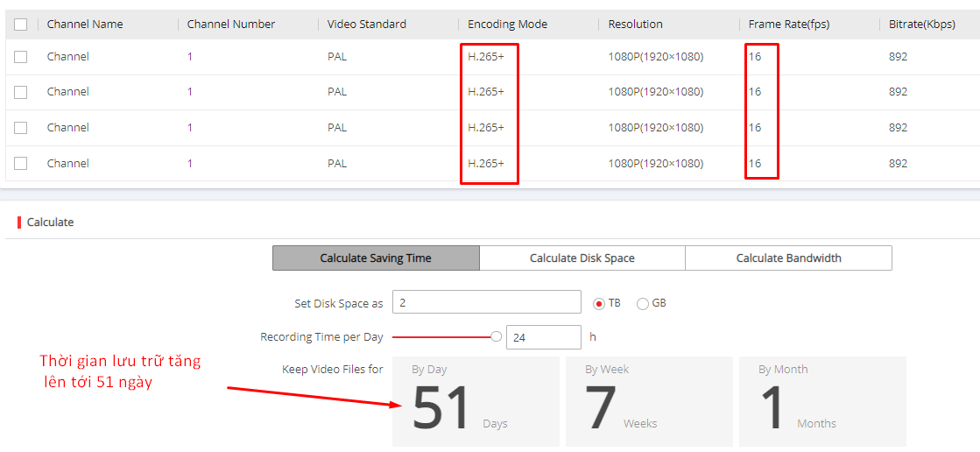The image size is (980, 452).
Task: Click the Recording Time per Day slider handle
Action: click(x=497, y=336)
